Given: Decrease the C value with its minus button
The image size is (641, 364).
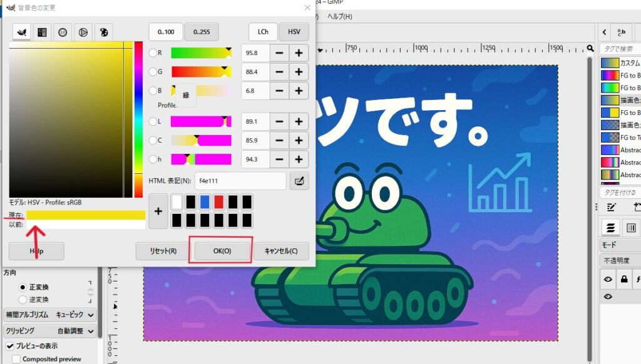Looking at the screenshot, I should (279, 141).
